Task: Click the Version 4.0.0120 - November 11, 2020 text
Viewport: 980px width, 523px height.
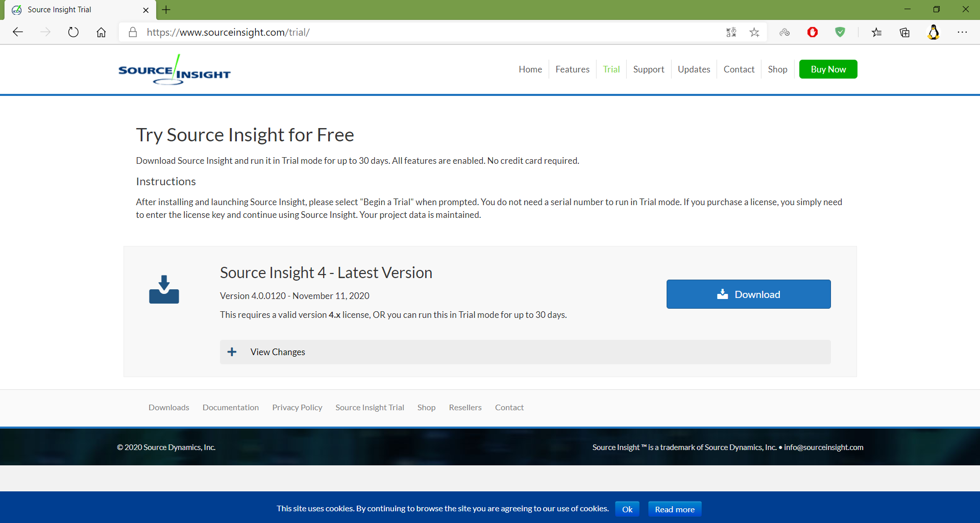Action: coord(295,296)
